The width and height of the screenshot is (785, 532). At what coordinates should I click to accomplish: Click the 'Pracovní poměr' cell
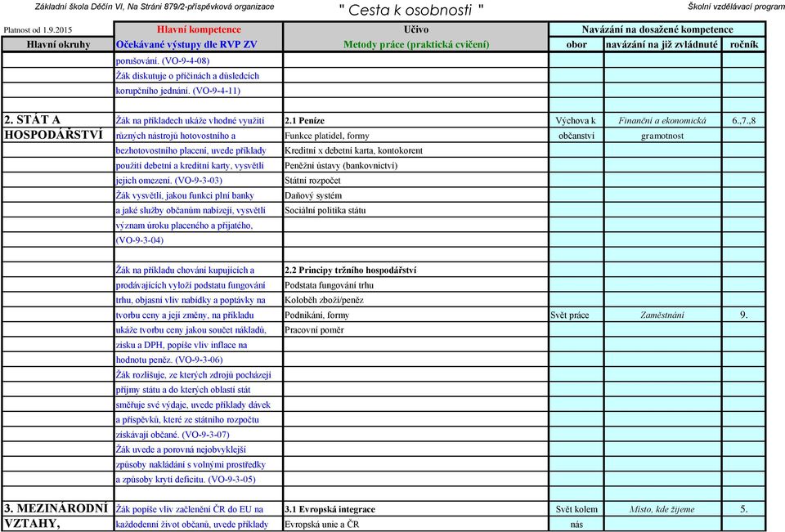(416, 330)
